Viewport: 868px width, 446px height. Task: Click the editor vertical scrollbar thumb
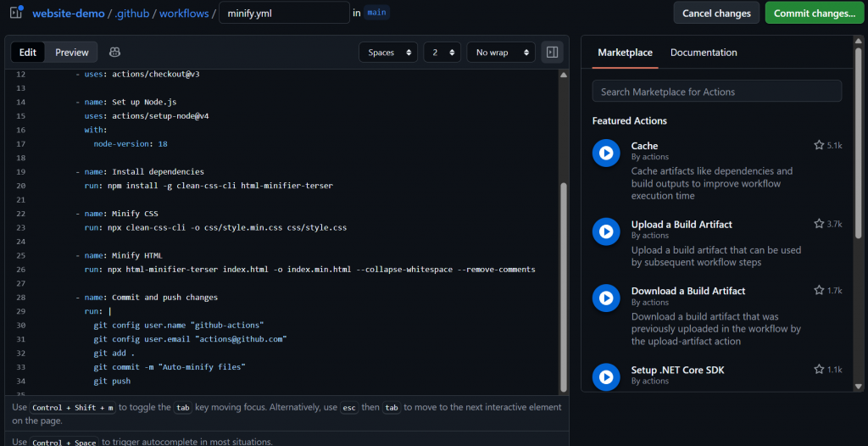point(564,287)
